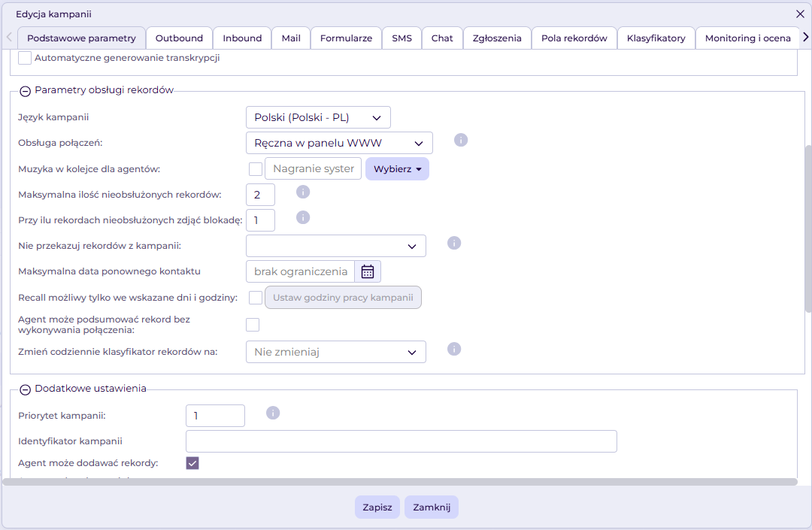The height and width of the screenshot is (530, 812).
Task: Switch to Outbound tab
Action: [179, 38]
